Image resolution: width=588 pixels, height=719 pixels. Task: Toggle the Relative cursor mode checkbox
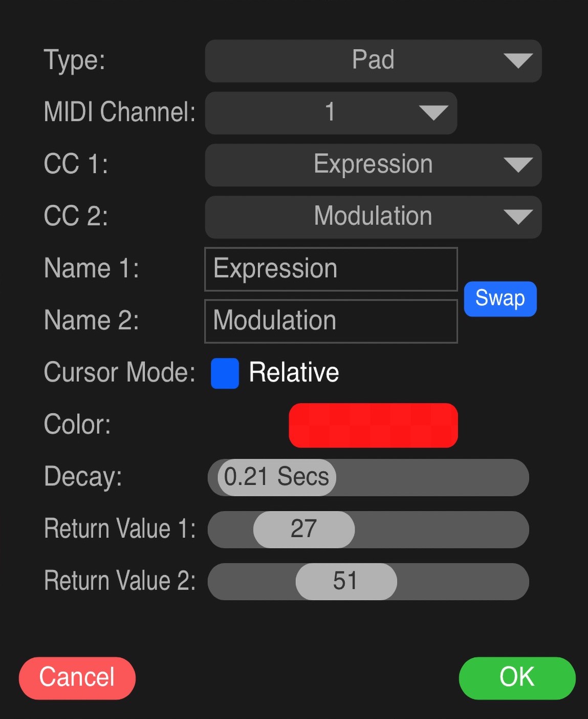(x=225, y=373)
